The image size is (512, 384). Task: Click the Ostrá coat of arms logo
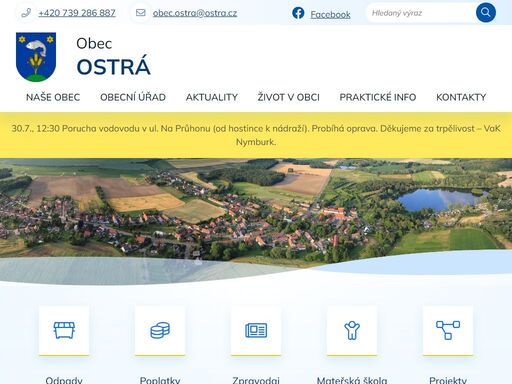point(36,57)
